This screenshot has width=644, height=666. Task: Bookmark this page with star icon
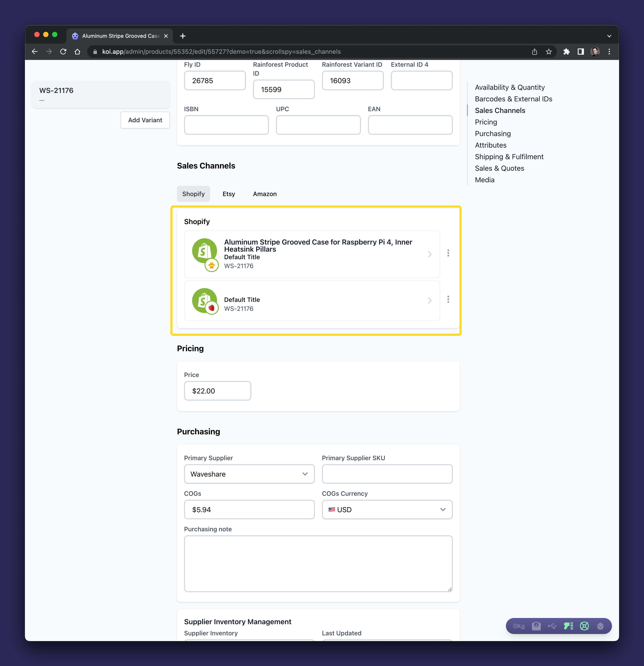pos(549,52)
